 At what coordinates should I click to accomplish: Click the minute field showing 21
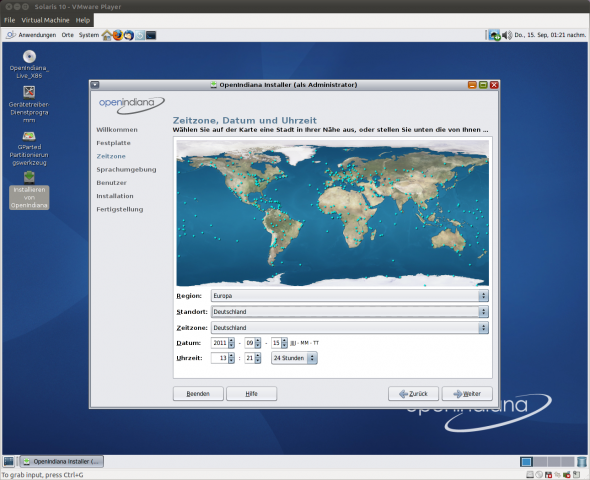click(249, 358)
